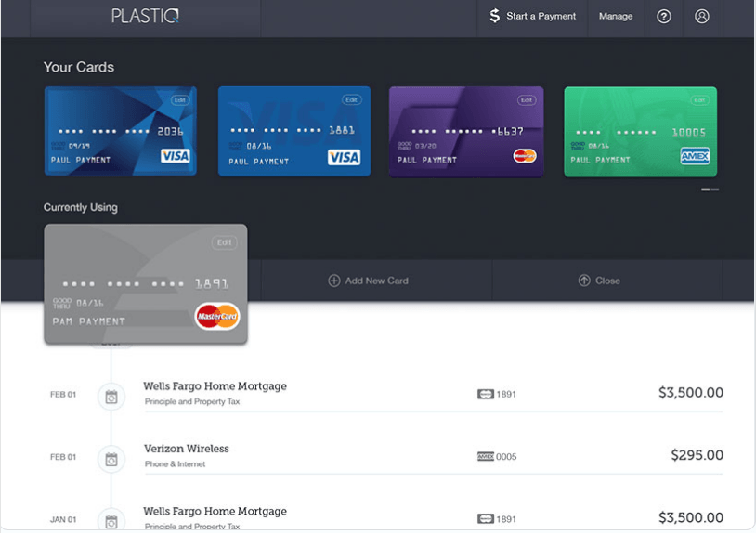The width and height of the screenshot is (756, 535).
Task: Click the Plastiq logo
Action: [145, 16]
